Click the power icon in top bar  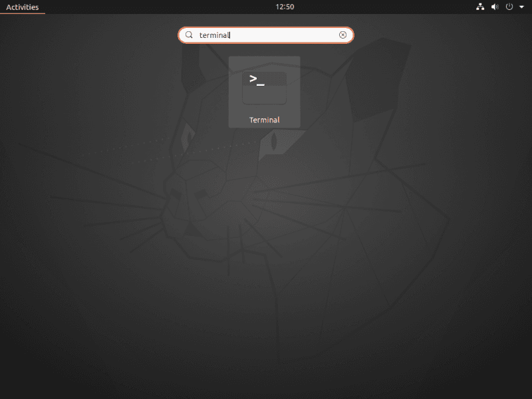coord(509,7)
